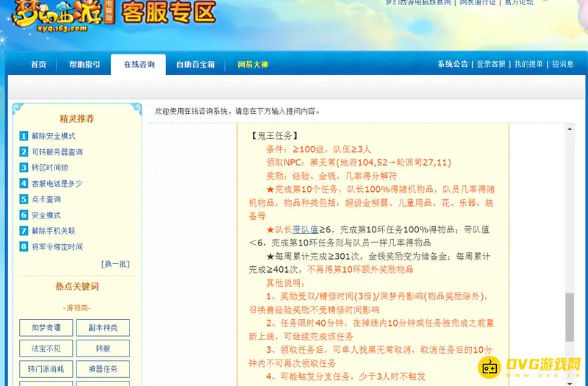Viewport: 588px width, 386px height.
Task: Click the 【鬼王任务】 heading text
Action: point(274,136)
